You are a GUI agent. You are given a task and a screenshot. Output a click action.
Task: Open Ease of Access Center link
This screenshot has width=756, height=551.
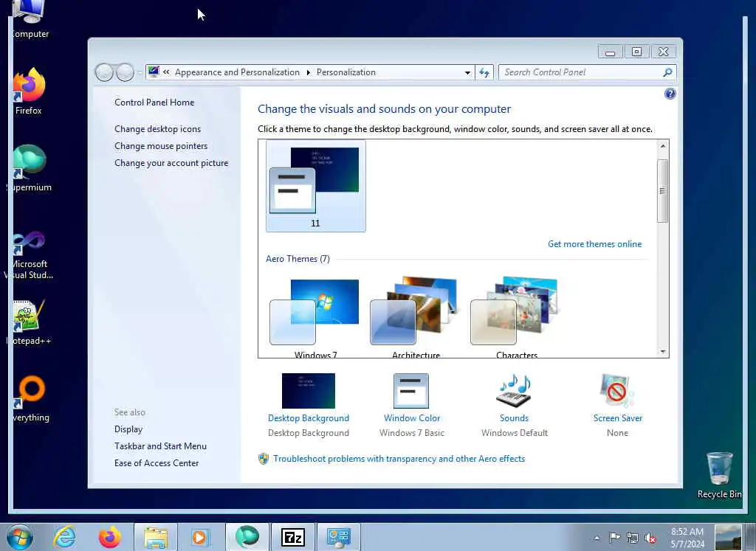pyautogui.click(x=157, y=463)
